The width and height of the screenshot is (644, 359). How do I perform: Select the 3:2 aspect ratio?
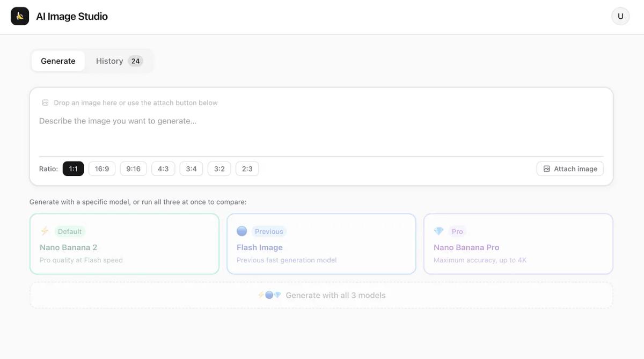click(x=219, y=168)
